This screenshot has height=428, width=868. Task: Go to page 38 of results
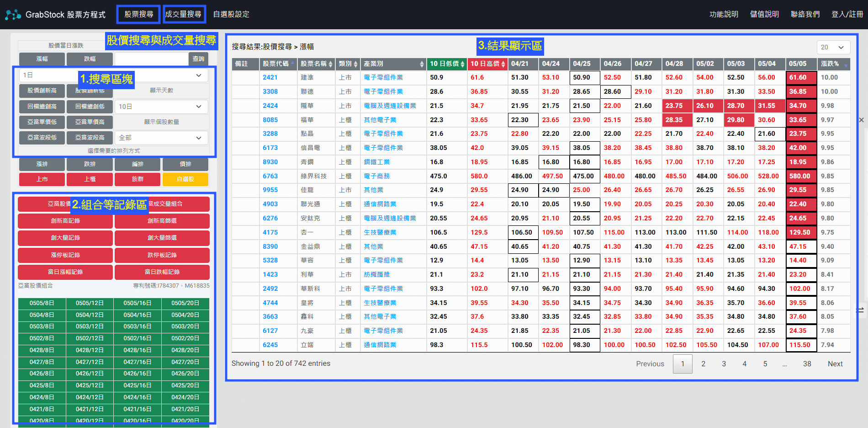click(807, 364)
